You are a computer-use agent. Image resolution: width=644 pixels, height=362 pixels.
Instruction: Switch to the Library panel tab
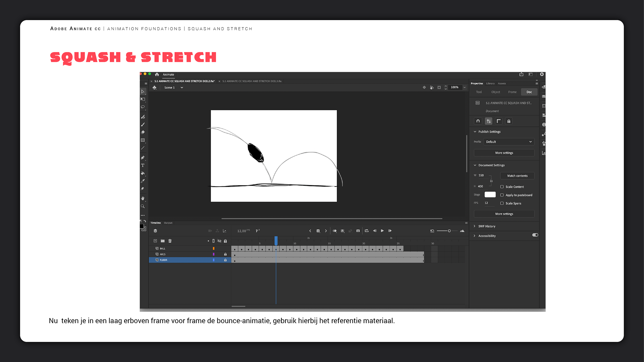(x=490, y=83)
